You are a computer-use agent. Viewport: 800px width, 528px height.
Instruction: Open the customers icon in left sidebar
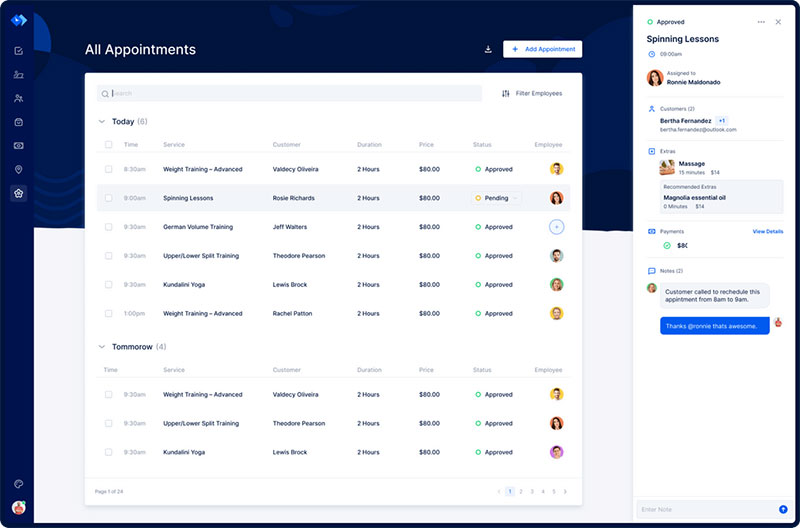tap(18, 98)
